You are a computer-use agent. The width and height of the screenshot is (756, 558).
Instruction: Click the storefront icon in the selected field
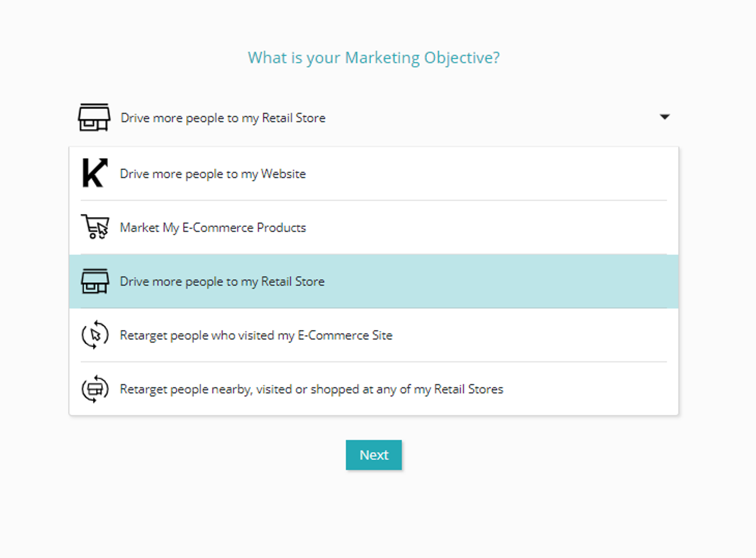(x=94, y=117)
